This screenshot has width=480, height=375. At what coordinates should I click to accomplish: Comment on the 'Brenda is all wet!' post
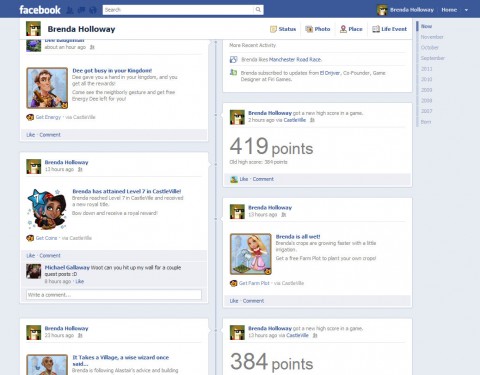(x=253, y=301)
